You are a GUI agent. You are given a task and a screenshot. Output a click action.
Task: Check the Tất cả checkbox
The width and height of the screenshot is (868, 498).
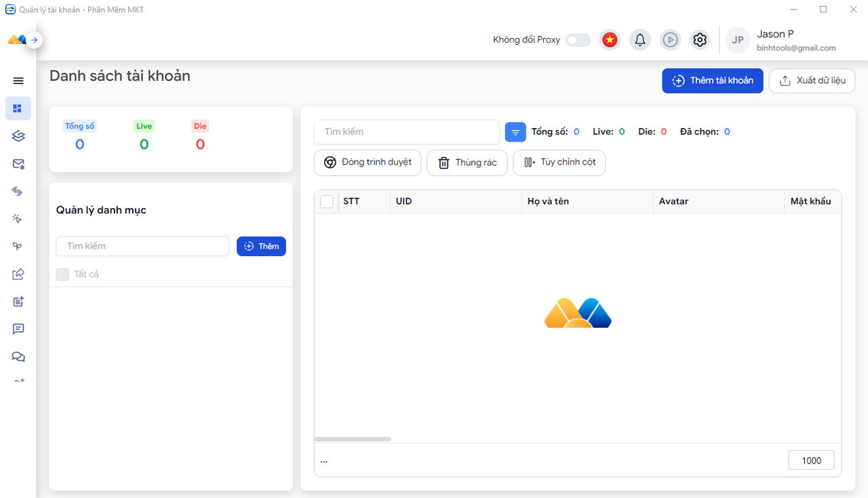click(62, 274)
